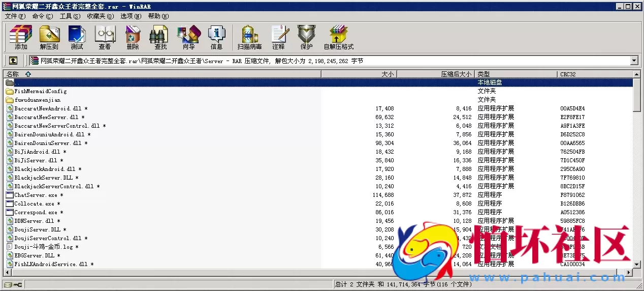The height and width of the screenshot is (291, 644).
Task: Click the WinRAR title bar app icon
Action: [x=7, y=7]
